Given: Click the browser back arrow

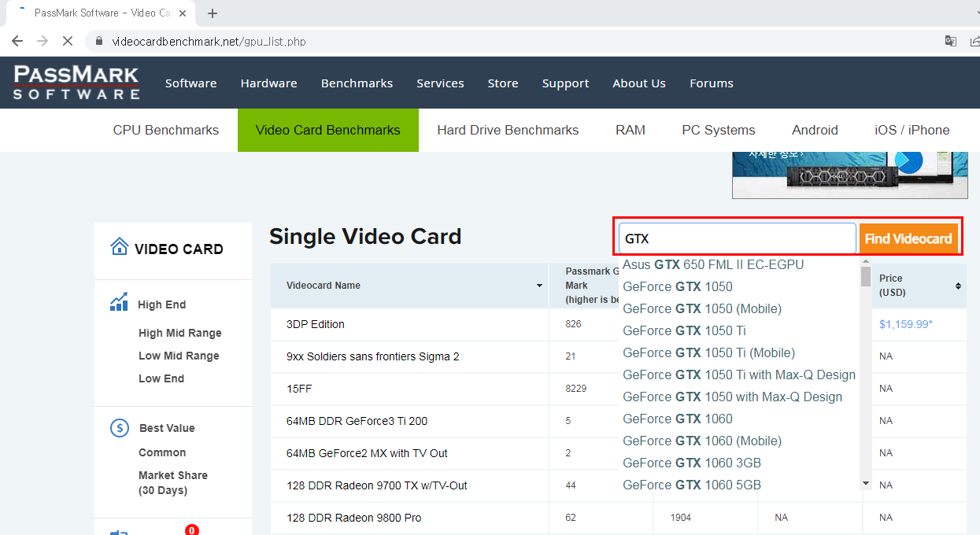Looking at the screenshot, I should (17, 41).
